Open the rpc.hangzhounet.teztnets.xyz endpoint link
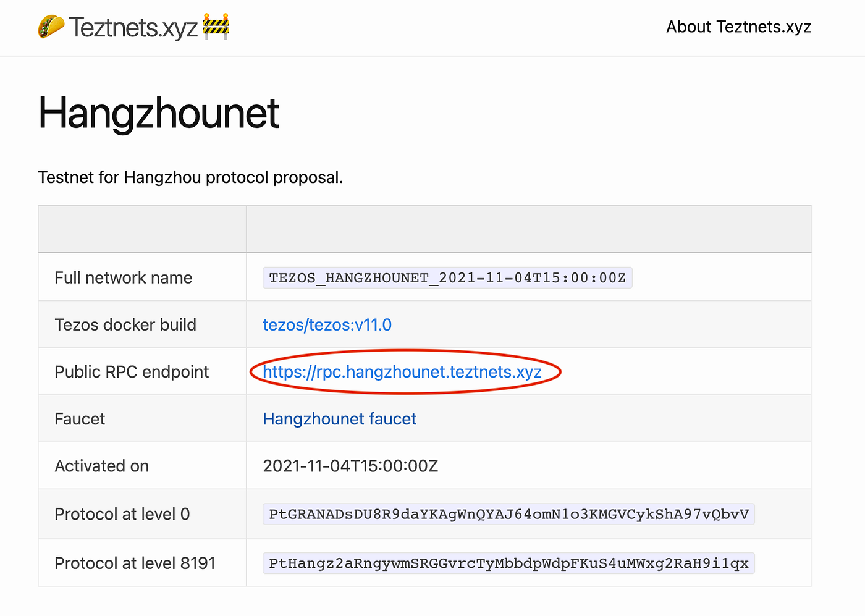 402,372
